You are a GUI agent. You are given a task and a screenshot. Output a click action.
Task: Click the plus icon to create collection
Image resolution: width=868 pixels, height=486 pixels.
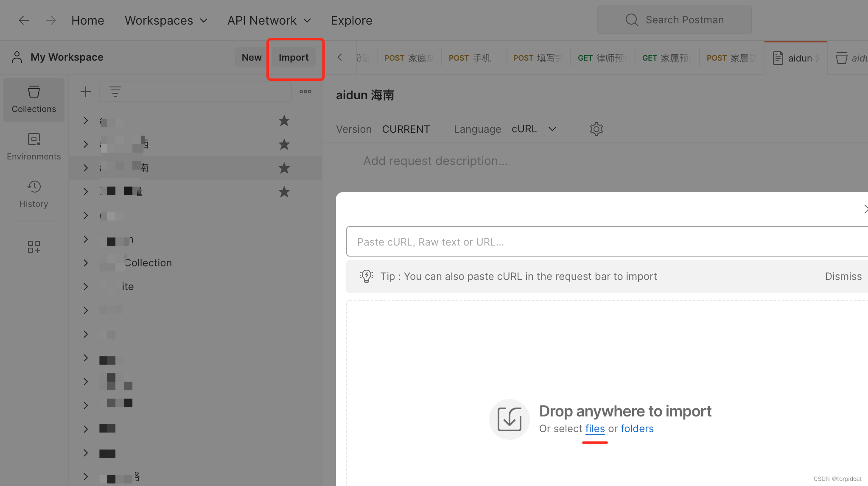tap(86, 92)
